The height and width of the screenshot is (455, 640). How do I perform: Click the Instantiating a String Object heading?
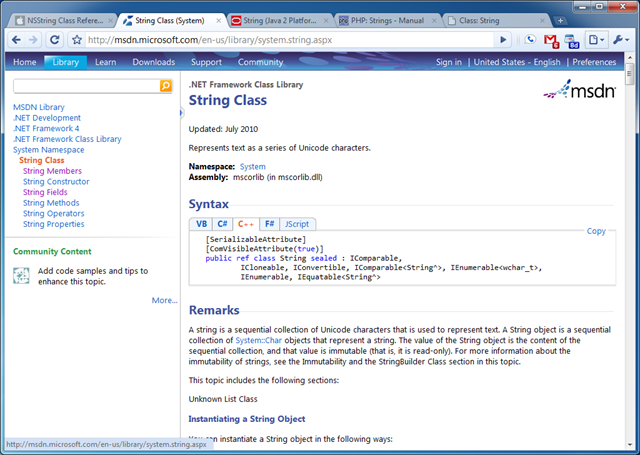(247, 419)
